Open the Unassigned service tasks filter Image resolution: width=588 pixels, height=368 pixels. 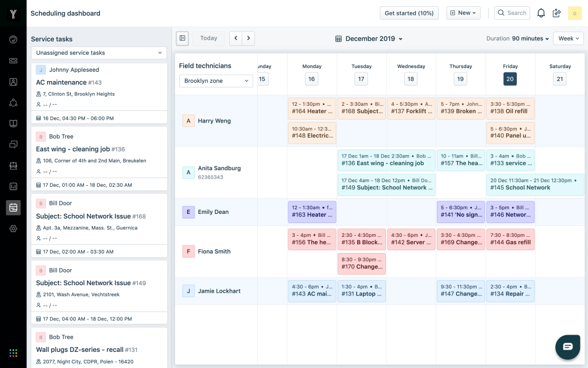point(98,52)
